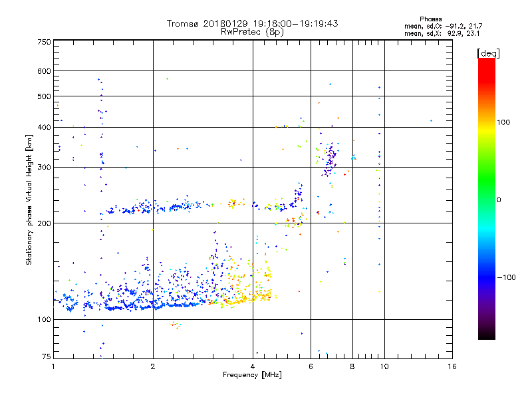The height and width of the screenshot is (399, 532).
Task: Click the x-axis tick label '2'
Action: [x=153, y=366]
